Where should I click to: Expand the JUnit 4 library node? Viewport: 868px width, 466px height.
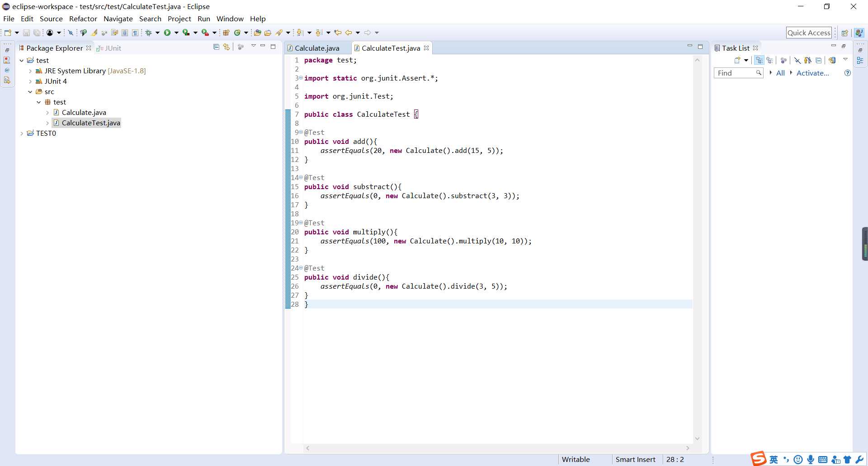point(30,81)
